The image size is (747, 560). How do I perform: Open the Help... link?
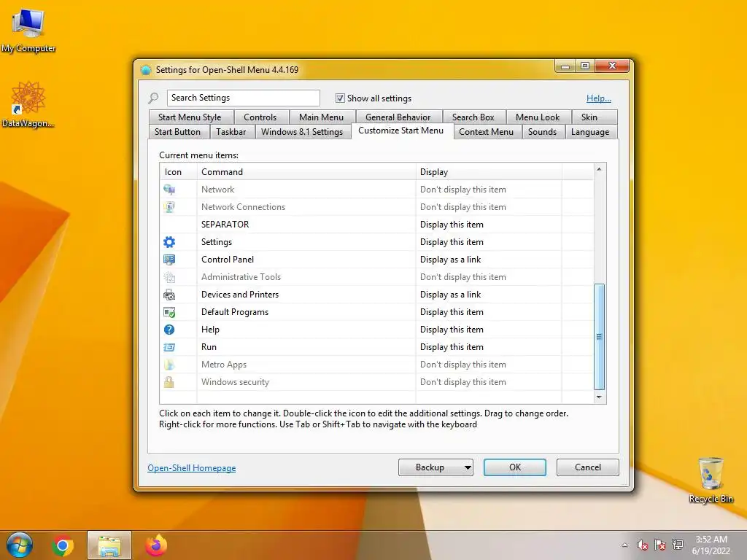(x=598, y=98)
